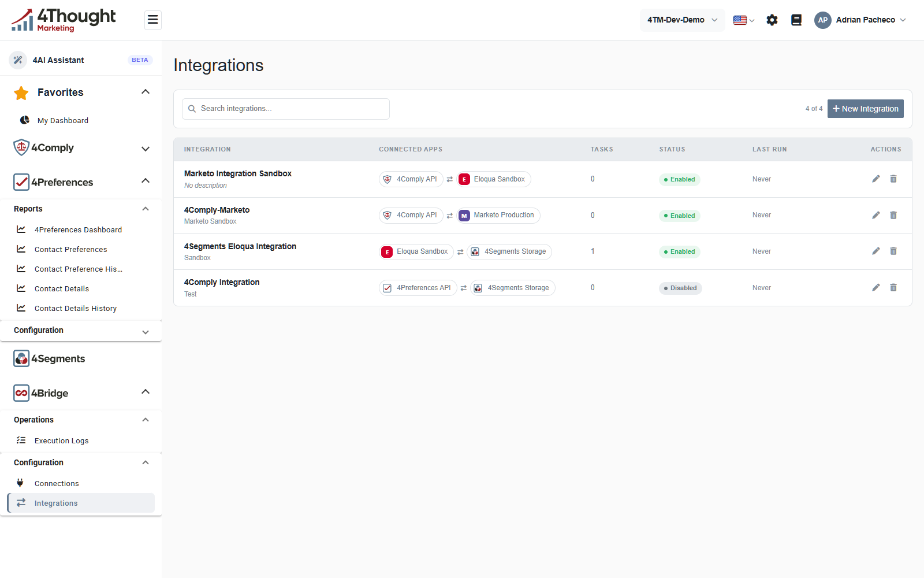Image resolution: width=924 pixels, height=578 pixels.
Task: Collapse the 4Bridge section
Action: coord(146,392)
